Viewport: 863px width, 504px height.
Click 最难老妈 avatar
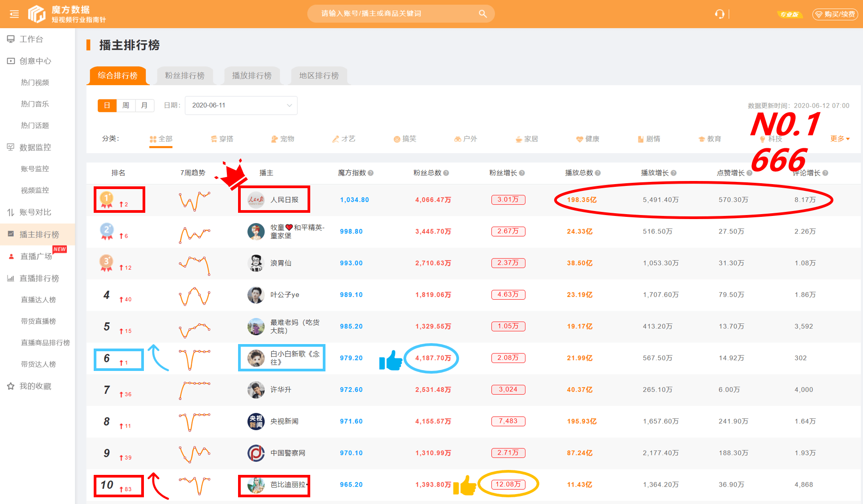[x=256, y=327]
